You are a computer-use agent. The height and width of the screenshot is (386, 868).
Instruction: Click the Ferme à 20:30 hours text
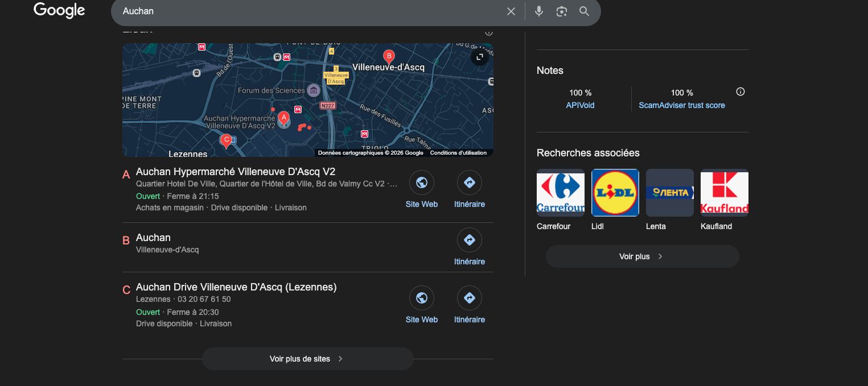tap(193, 312)
